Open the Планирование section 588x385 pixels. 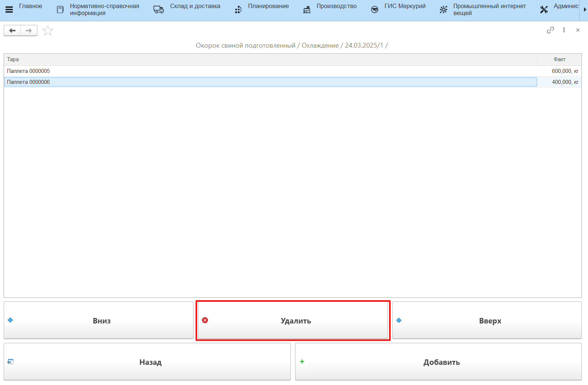[268, 6]
